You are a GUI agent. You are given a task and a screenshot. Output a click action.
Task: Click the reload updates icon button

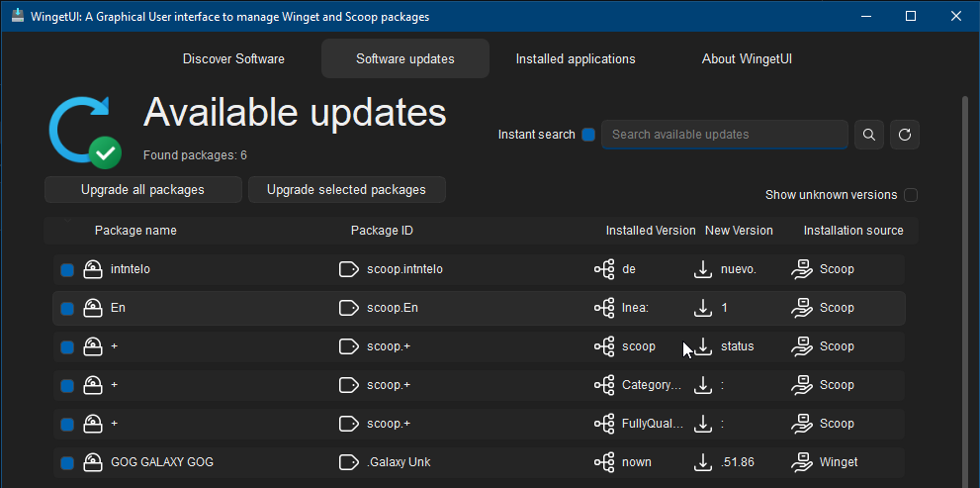click(905, 135)
